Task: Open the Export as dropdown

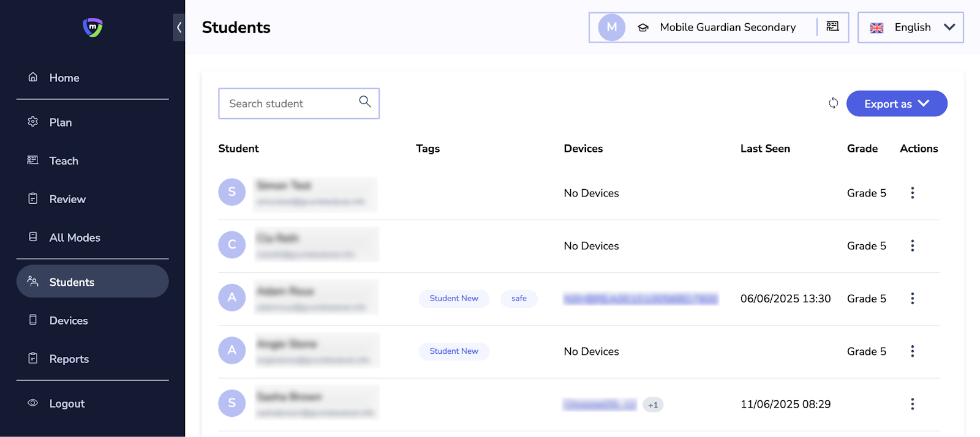Action: click(x=896, y=103)
